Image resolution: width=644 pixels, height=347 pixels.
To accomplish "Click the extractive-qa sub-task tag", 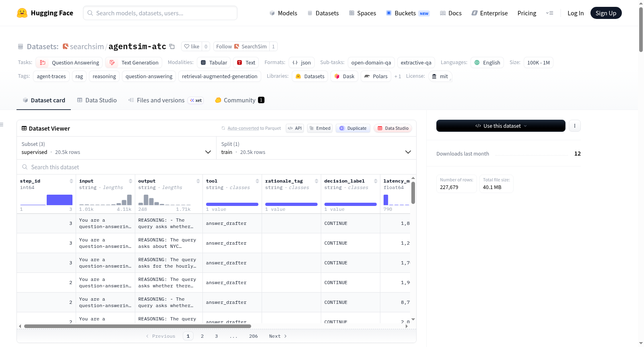I will pos(416,62).
